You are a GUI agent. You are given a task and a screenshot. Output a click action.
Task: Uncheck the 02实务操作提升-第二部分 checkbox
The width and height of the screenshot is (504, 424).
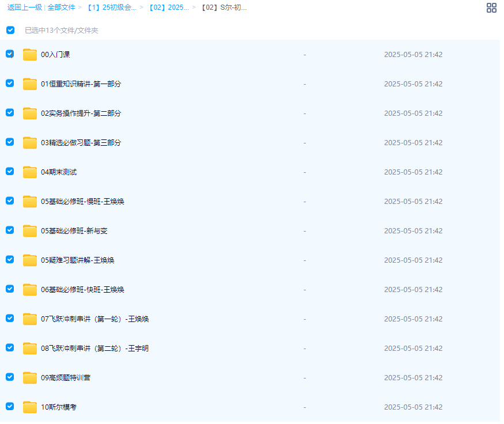pos(10,112)
